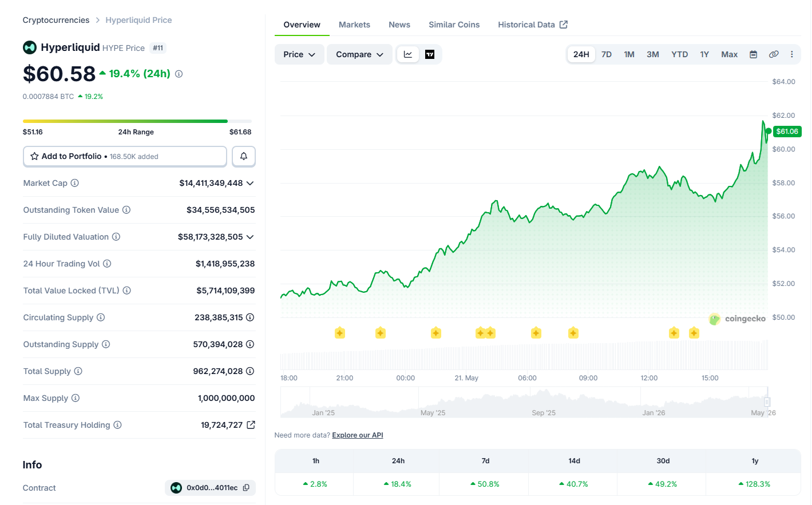Viewport: 812px width, 505px height.
Task: Copy the contract address 0x0d0...4011ec
Action: click(x=246, y=488)
